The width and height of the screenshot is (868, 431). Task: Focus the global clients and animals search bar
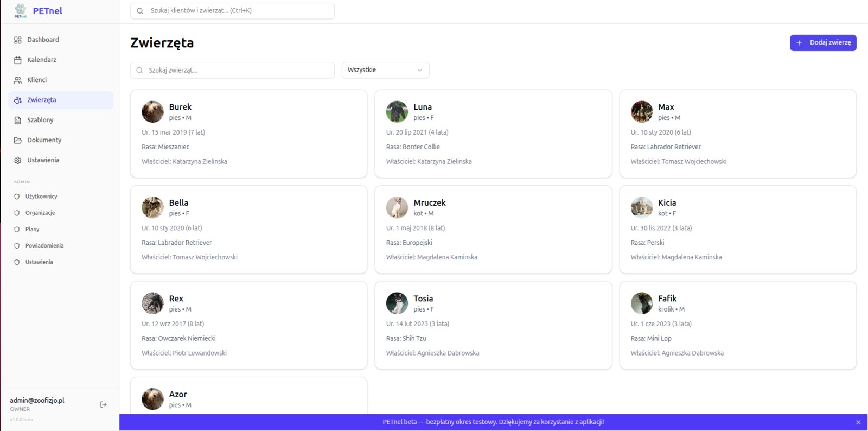click(232, 11)
